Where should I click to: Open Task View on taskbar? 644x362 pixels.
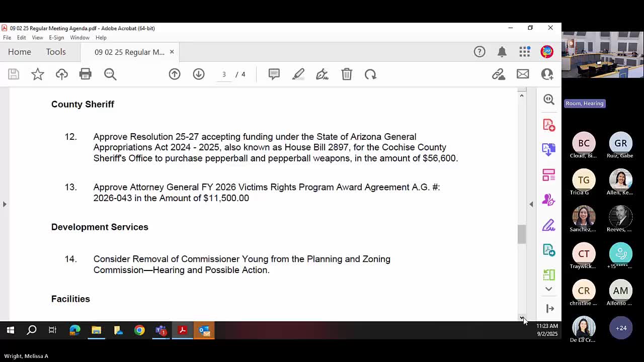pos(52,330)
